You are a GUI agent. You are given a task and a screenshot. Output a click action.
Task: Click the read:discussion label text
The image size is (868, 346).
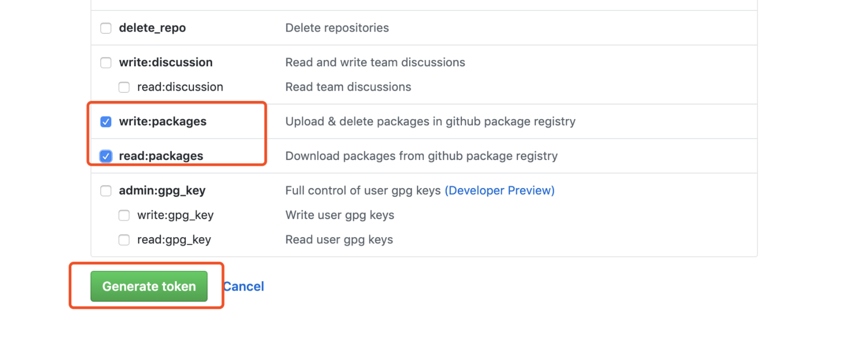[180, 87]
